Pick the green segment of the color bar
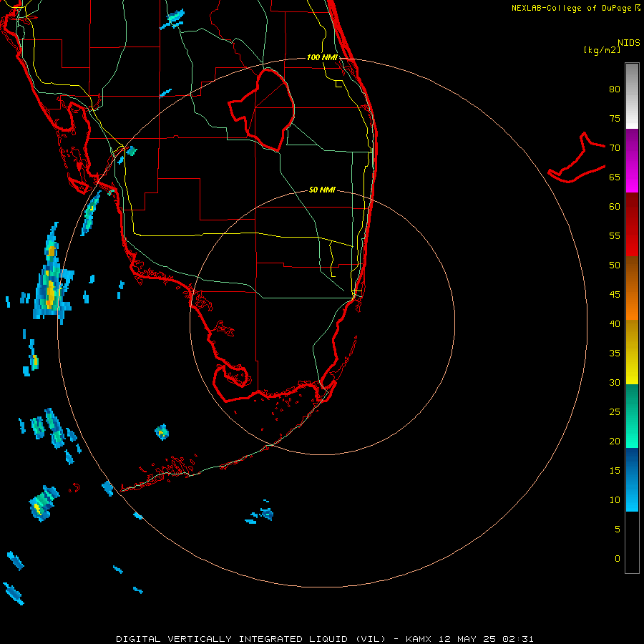The image size is (644, 644). pyautogui.click(x=632, y=416)
